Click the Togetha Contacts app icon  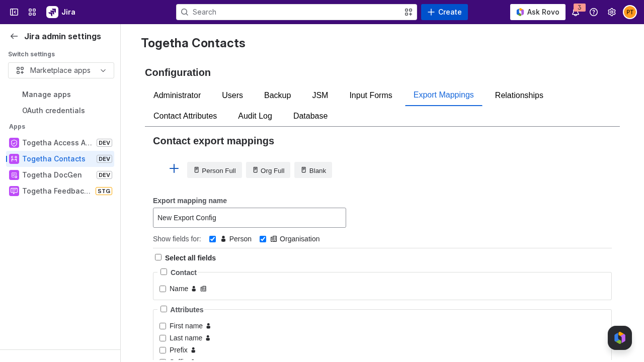tap(14, 159)
